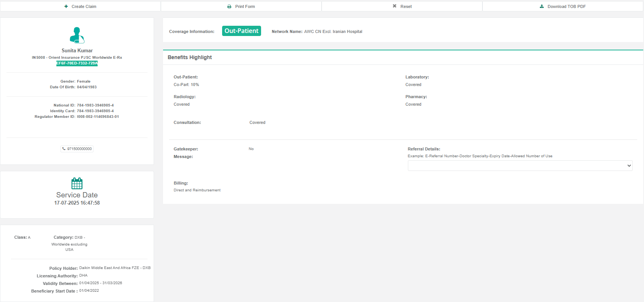Click the network name AWC CN Excl. Iranian Hospital
The height and width of the screenshot is (302, 644).
click(333, 32)
